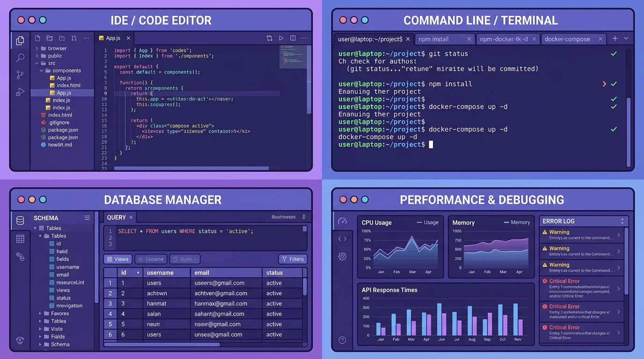The width and height of the screenshot is (644, 359).
Task: Open the first Critical Error entry in the Error Log
Action: tap(582, 288)
